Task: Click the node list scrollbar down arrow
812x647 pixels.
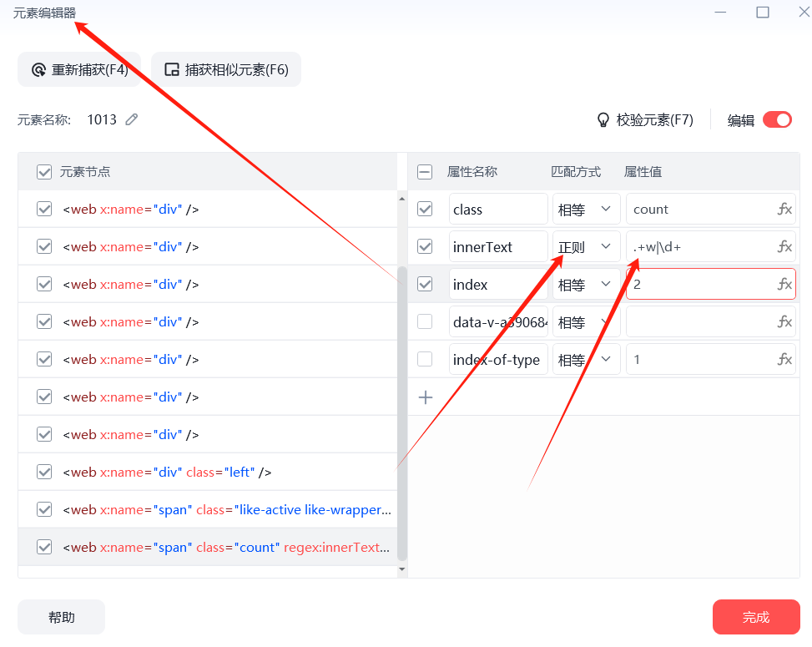Action: coord(402,569)
